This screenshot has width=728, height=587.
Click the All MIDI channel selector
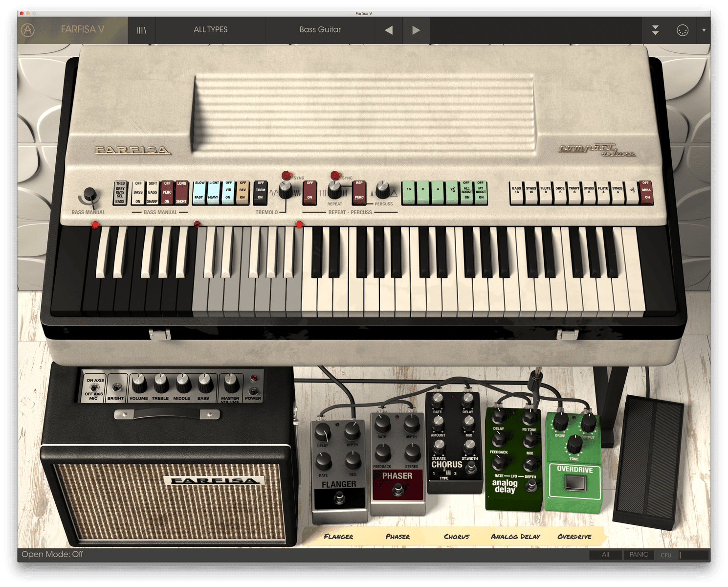(x=605, y=555)
